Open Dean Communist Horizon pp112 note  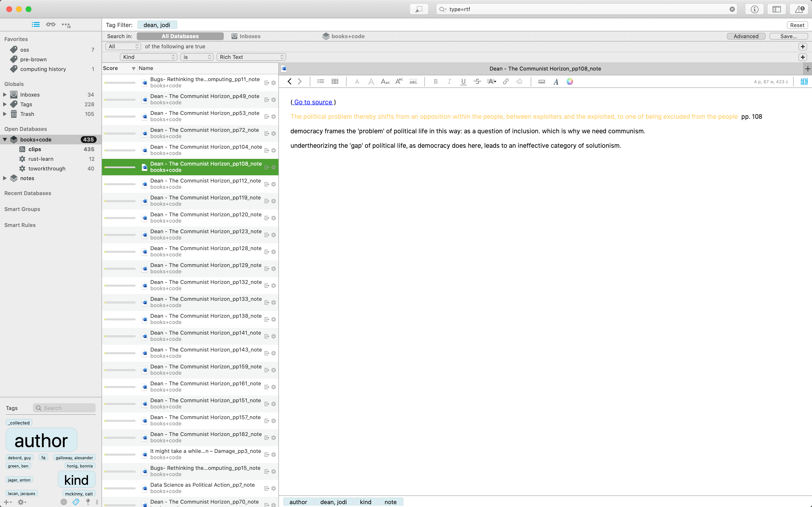pos(190,184)
